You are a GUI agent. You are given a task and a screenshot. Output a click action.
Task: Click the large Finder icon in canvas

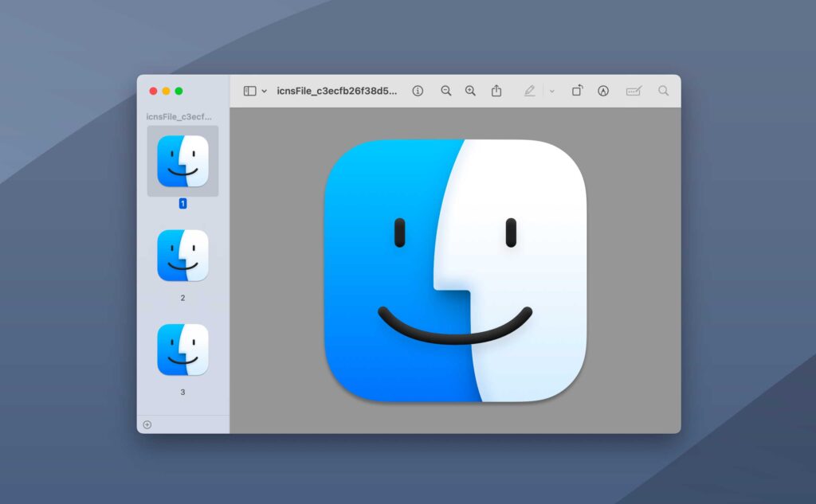tap(455, 270)
